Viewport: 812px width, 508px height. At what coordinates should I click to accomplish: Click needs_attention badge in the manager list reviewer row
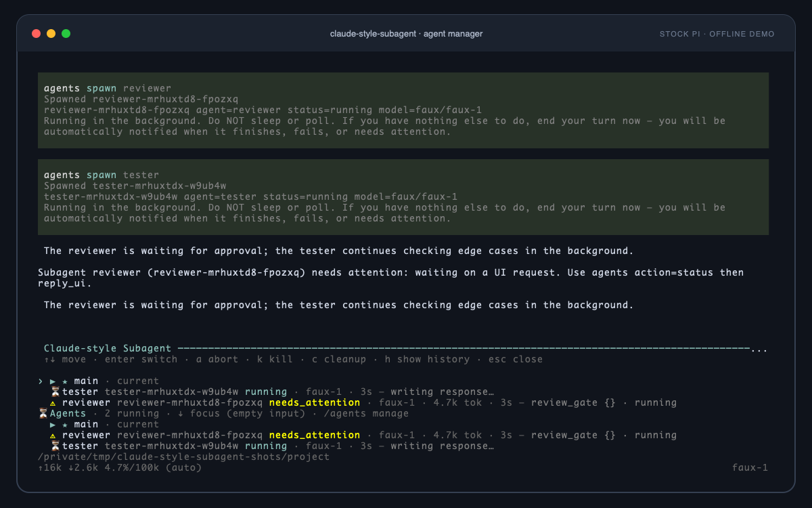coord(315,403)
